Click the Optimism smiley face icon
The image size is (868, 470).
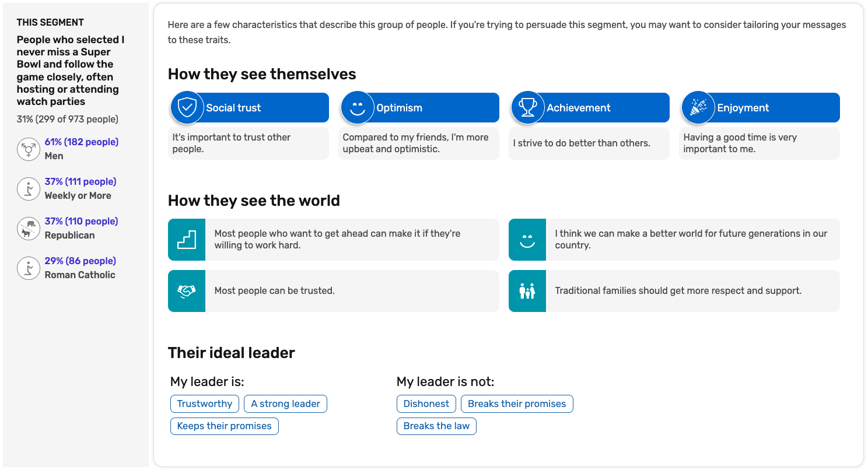pyautogui.click(x=358, y=108)
